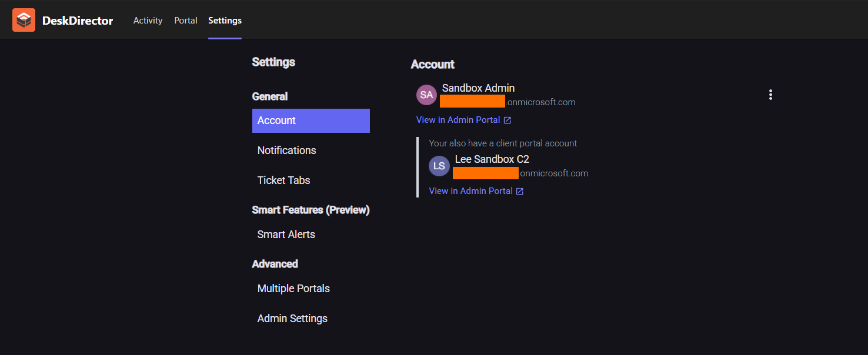The height and width of the screenshot is (355, 868).
Task: Click the Sandbox Admin account name
Action: click(478, 88)
